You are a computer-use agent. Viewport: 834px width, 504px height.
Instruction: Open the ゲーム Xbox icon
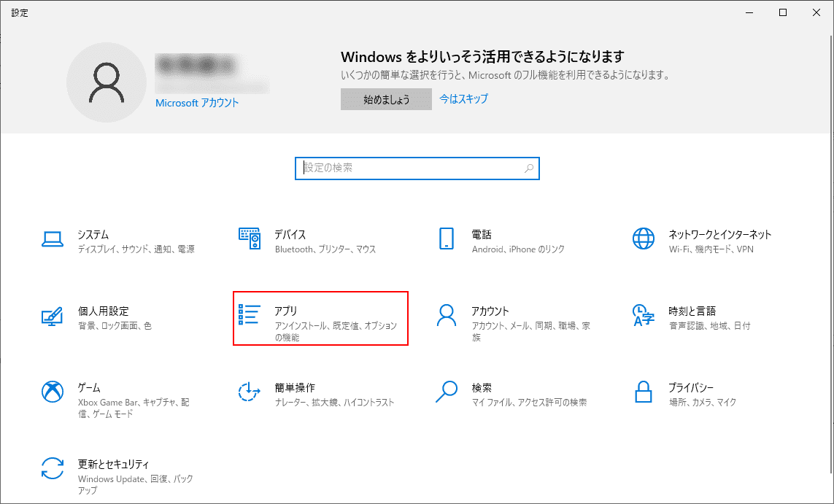(x=52, y=392)
